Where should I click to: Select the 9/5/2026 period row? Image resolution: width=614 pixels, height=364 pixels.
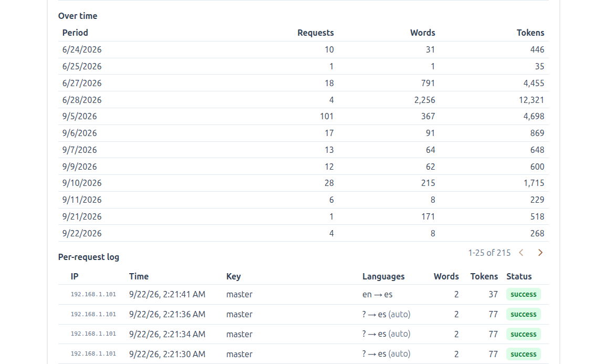[x=304, y=117]
